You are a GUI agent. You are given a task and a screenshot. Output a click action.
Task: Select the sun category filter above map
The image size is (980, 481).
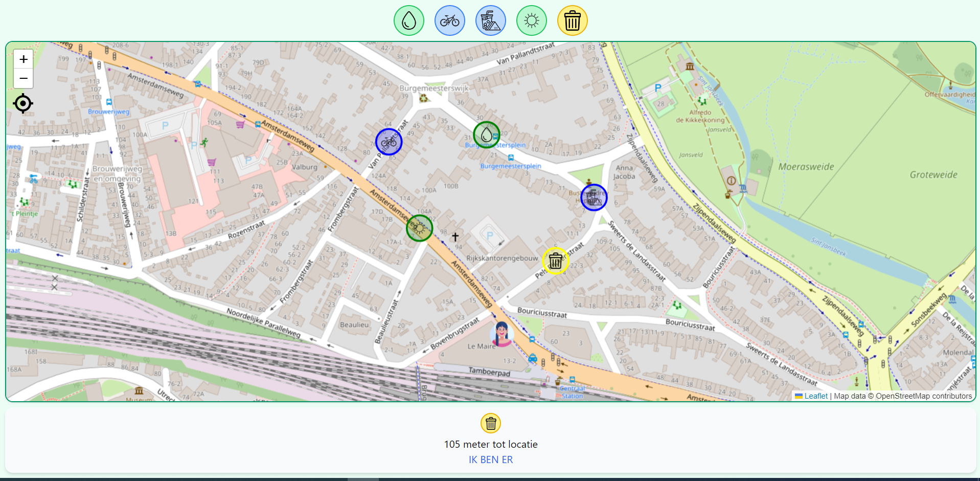pos(531,21)
